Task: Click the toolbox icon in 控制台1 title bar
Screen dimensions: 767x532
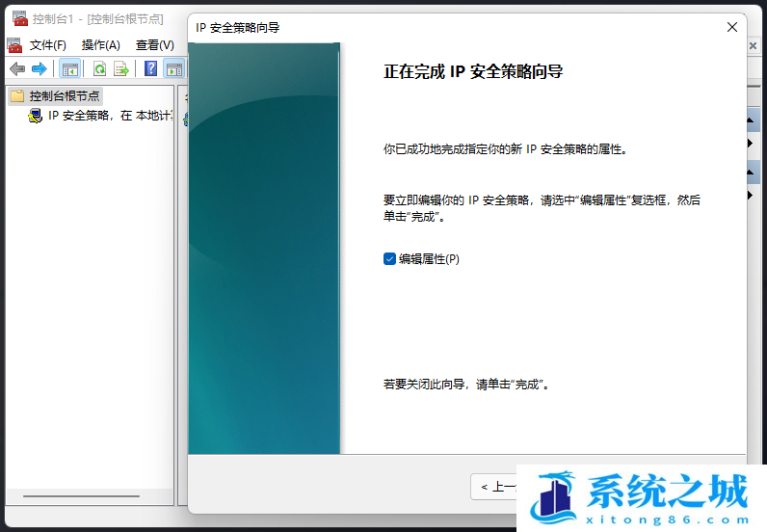Action: tap(20, 18)
